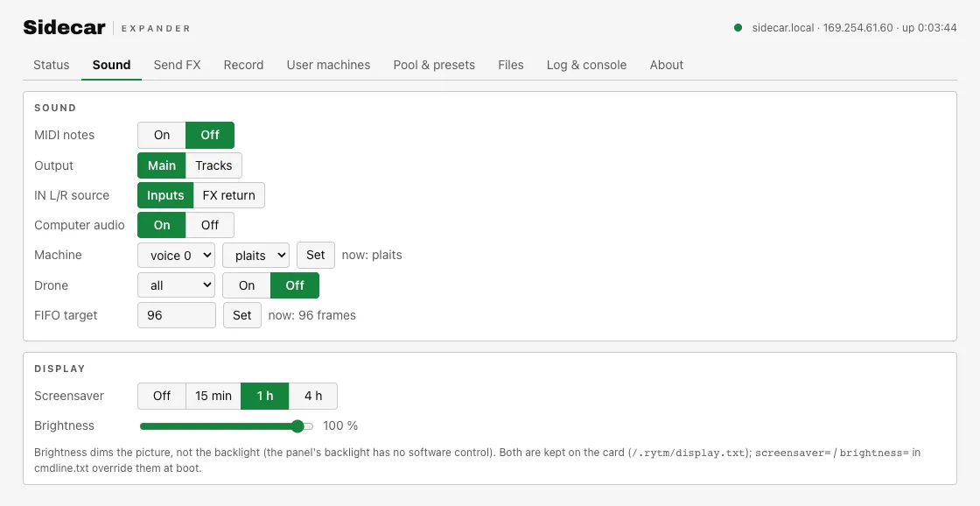980x506 pixels.
Task: Click the DISPLAY section heading
Action: (x=59, y=369)
